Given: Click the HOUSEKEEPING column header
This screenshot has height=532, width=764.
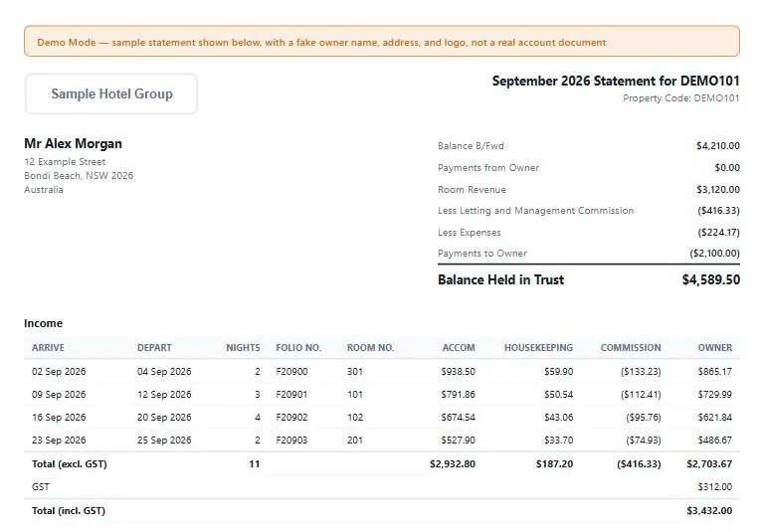Looking at the screenshot, I should pyautogui.click(x=538, y=348).
